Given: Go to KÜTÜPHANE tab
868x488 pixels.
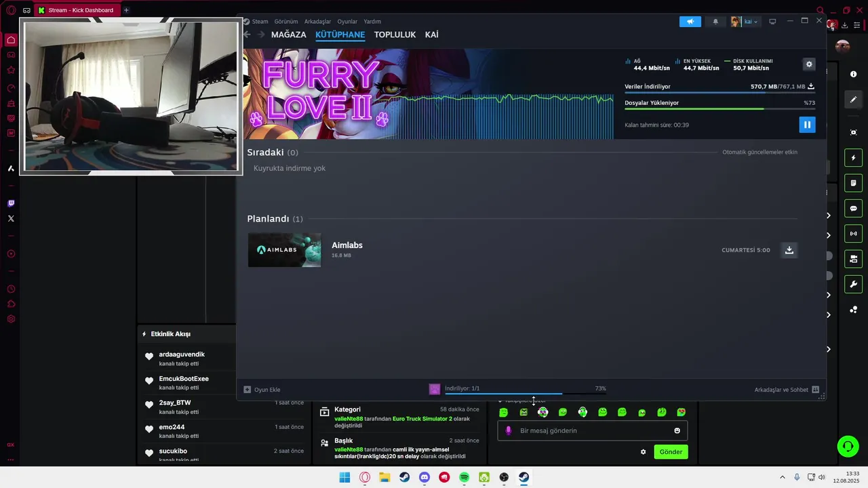Looking at the screenshot, I should pyautogui.click(x=340, y=35).
